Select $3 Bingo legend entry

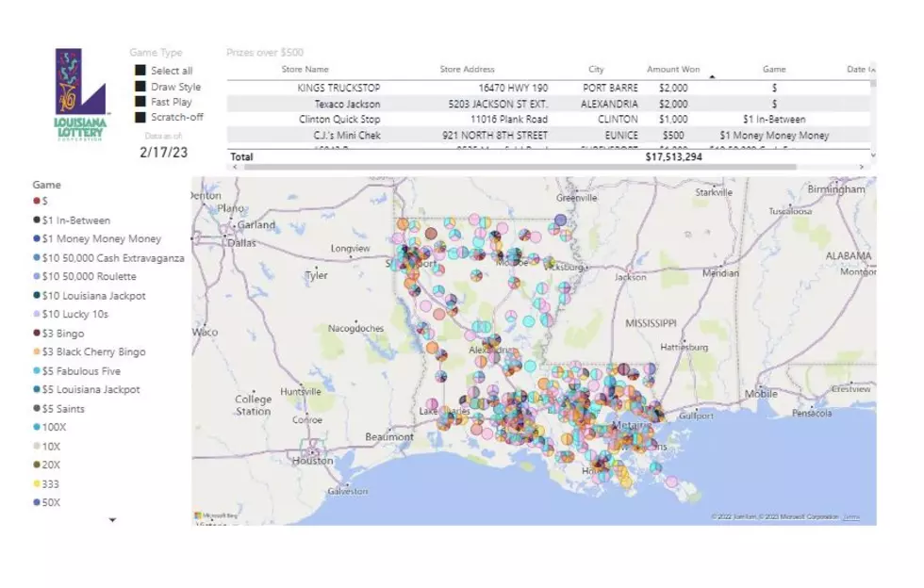click(x=58, y=333)
